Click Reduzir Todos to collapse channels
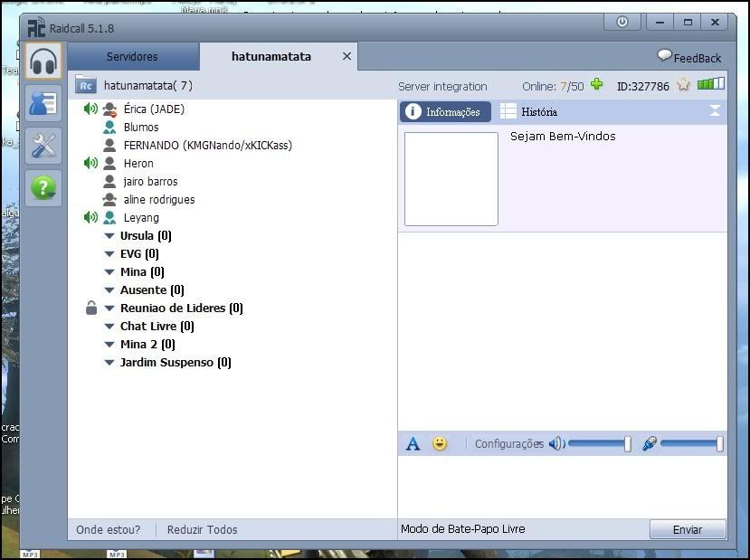The image size is (750, 560). [x=202, y=529]
